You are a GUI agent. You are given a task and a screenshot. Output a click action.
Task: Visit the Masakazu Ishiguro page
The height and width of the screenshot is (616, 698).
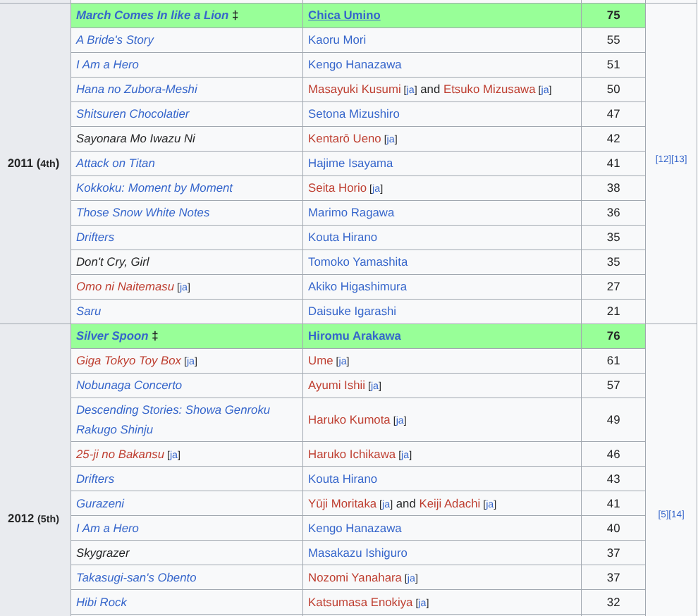tap(357, 553)
